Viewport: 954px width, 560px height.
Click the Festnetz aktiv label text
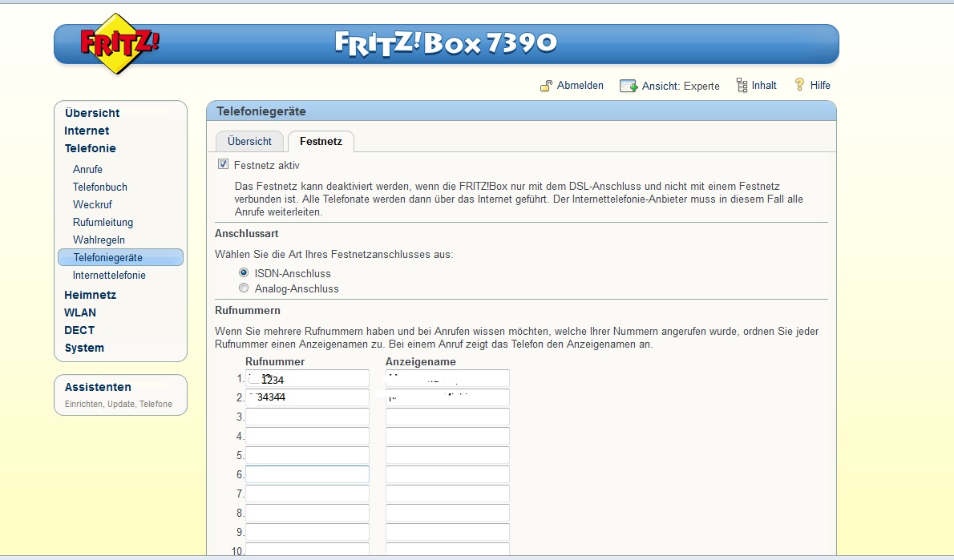tap(266, 165)
